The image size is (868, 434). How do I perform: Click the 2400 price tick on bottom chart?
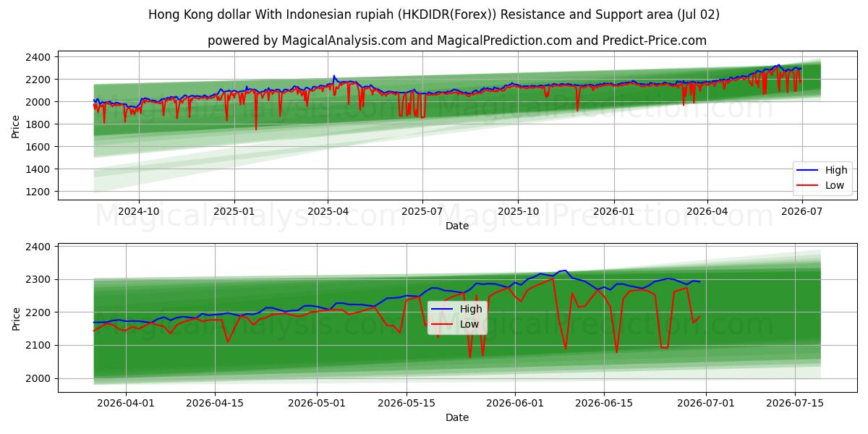coord(38,247)
